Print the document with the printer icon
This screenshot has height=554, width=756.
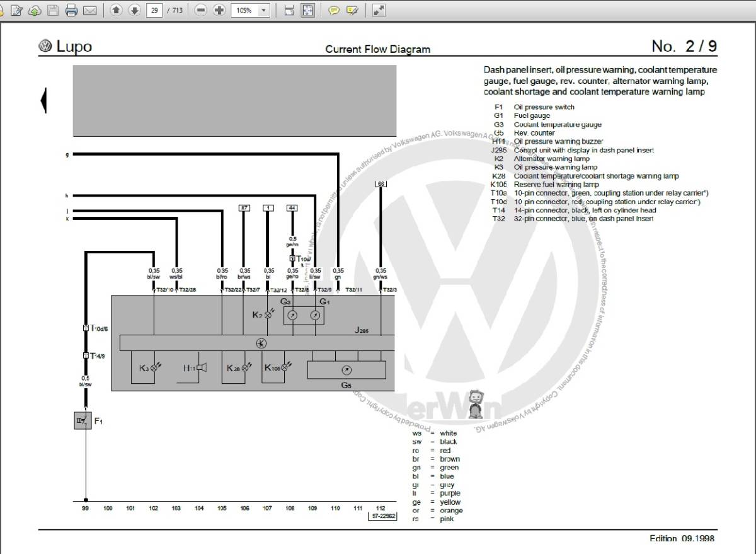71,10
